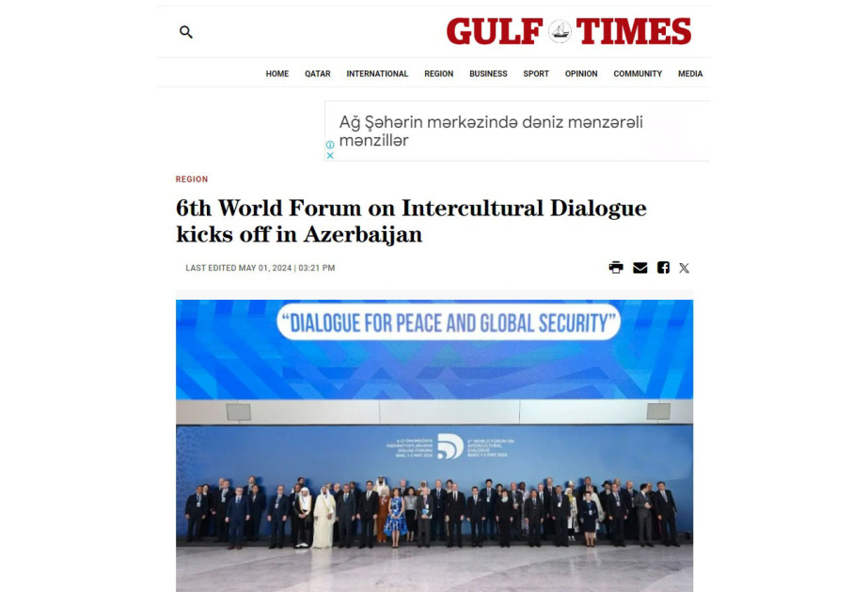Click the red REGION category label
This screenshot has height=592, width=868.
coord(192,179)
